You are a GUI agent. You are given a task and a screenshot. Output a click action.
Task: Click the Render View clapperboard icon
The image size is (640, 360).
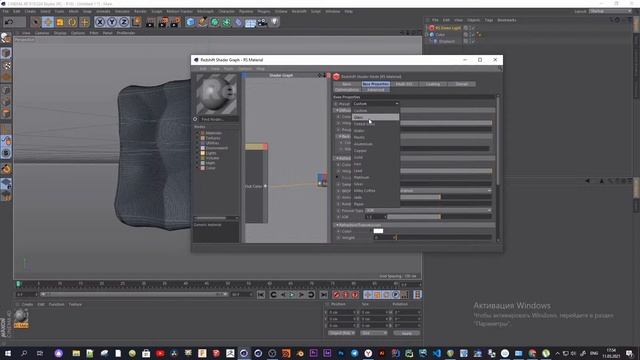tap(150, 22)
